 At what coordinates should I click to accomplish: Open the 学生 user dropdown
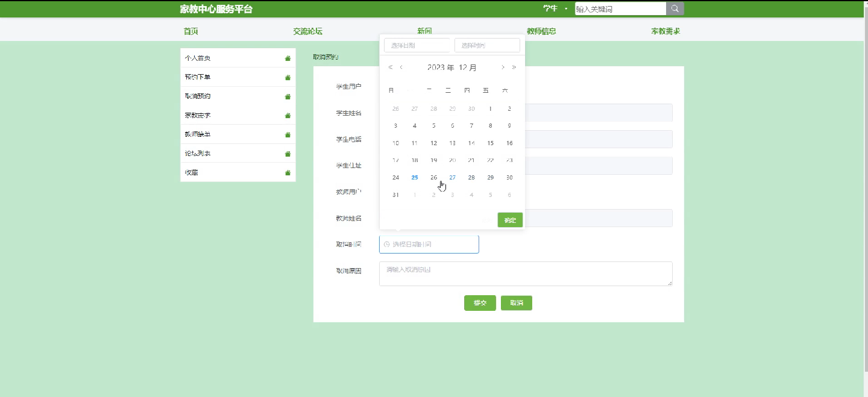pyautogui.click(x=555, y=8)
